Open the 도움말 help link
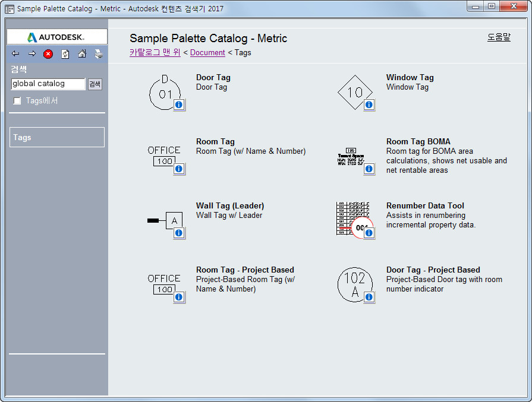532x402 pixels. coord(499,37)
